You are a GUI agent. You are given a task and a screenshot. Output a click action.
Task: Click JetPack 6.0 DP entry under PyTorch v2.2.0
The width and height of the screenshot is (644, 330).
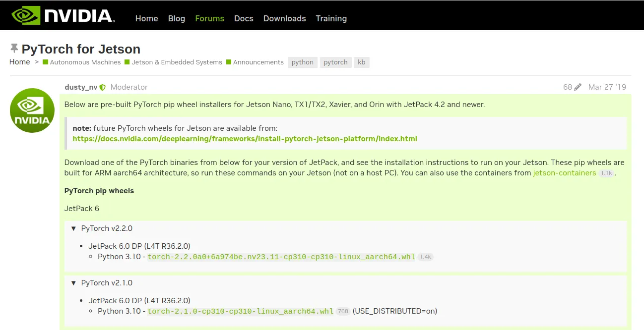coord(139,246)
